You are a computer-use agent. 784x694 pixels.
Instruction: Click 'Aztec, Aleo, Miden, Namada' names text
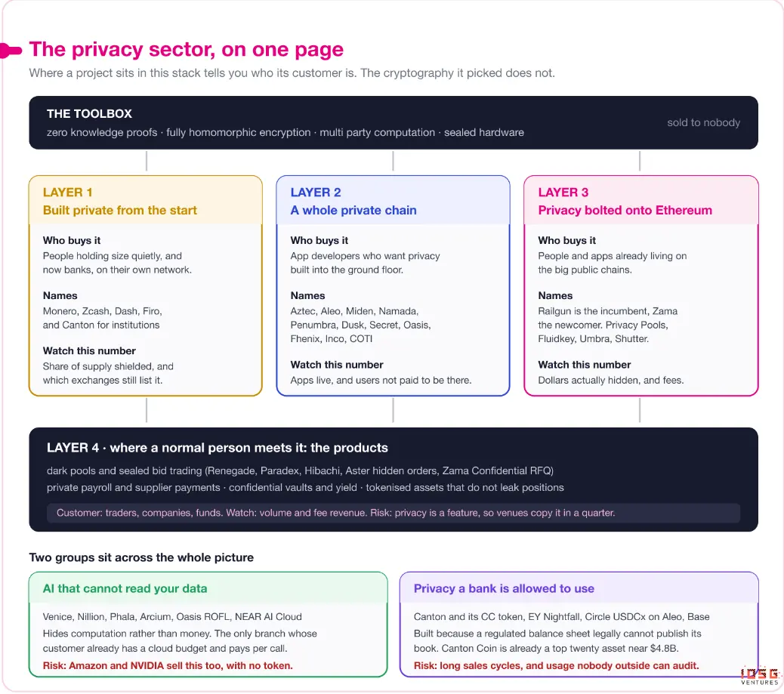(354, 311)
